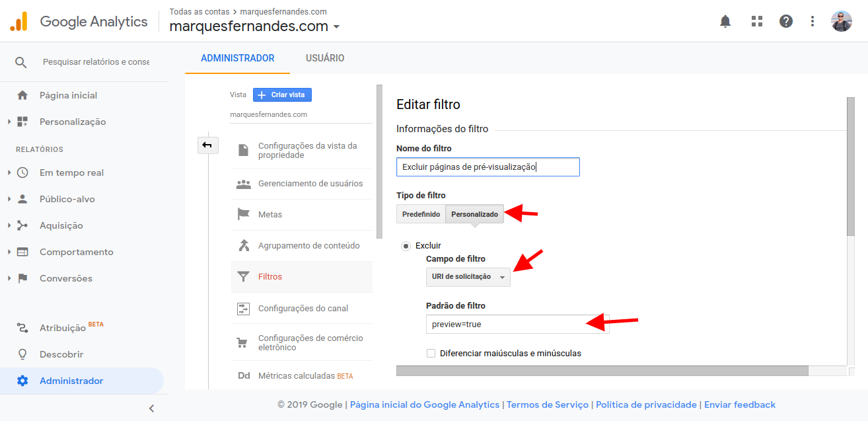Click the filter panel vertical scrollbar

850,166
